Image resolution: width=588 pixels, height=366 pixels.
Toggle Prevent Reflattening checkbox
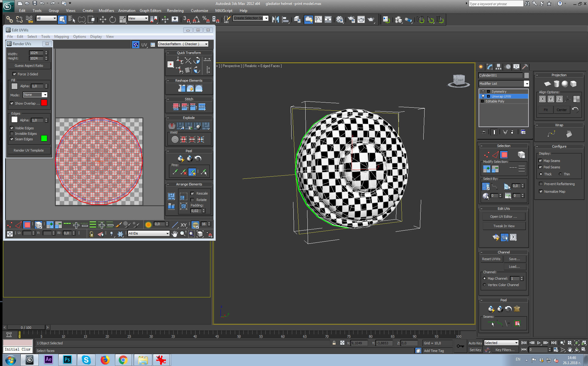point(541,184)
